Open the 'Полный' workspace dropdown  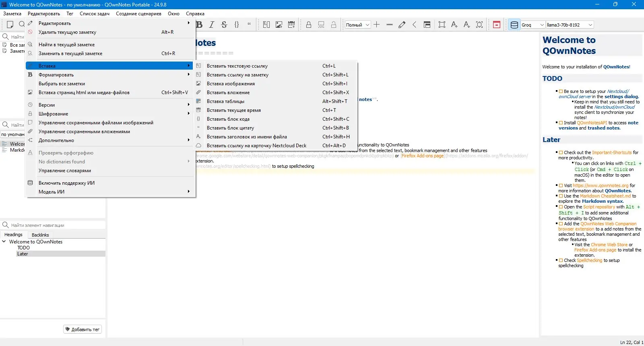click(357, 25)
